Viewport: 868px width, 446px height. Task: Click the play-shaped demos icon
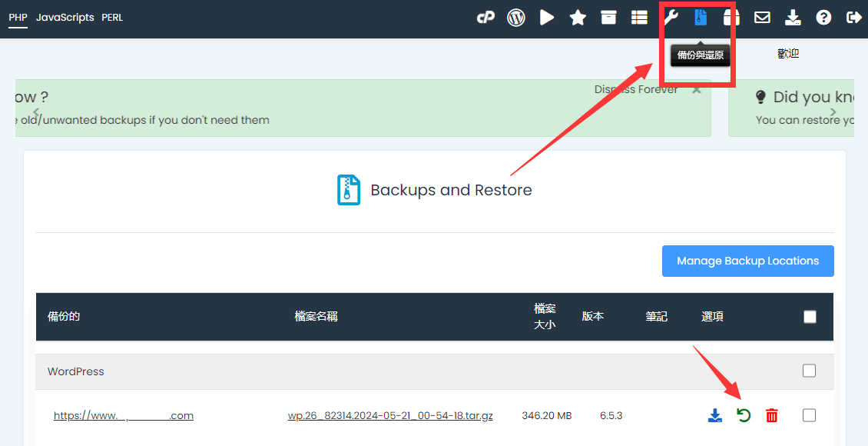547,17
